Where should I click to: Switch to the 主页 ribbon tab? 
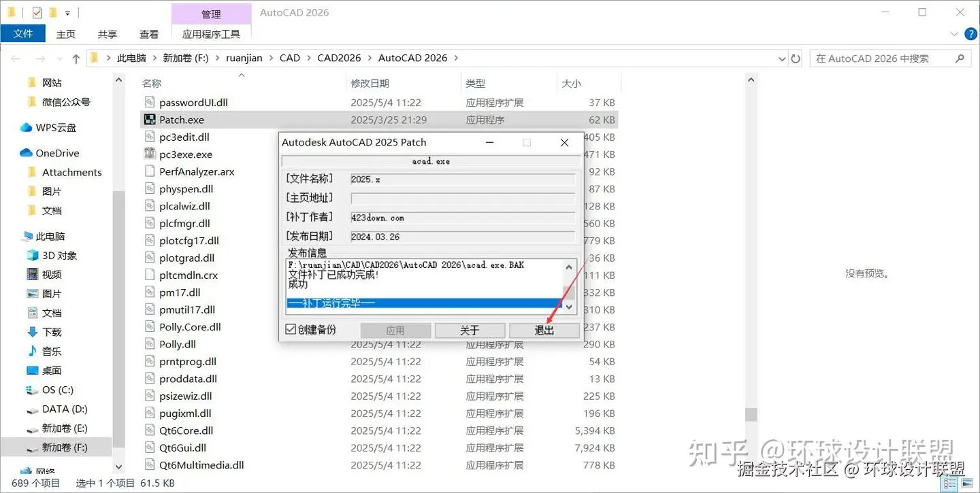pyautogui.click(x=66, y=34)
